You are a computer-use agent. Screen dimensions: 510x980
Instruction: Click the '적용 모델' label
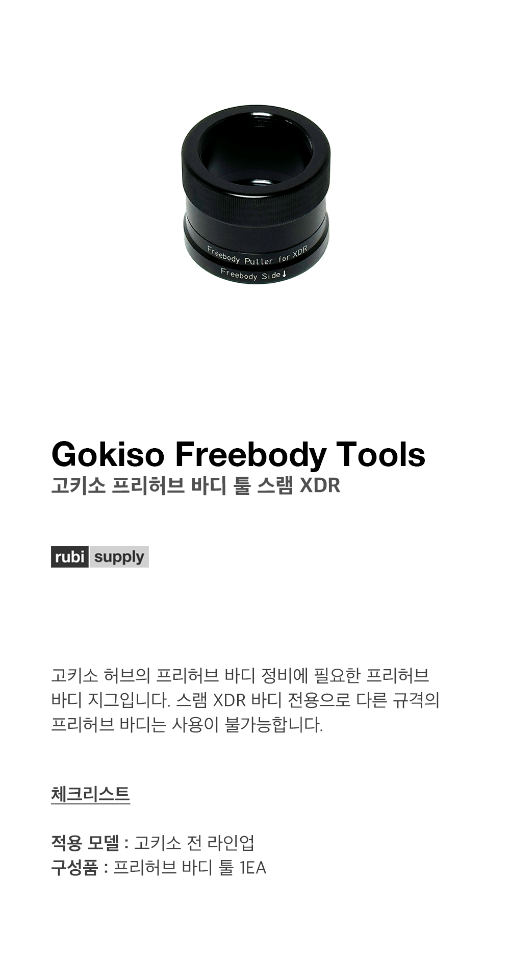click(85, 843)
